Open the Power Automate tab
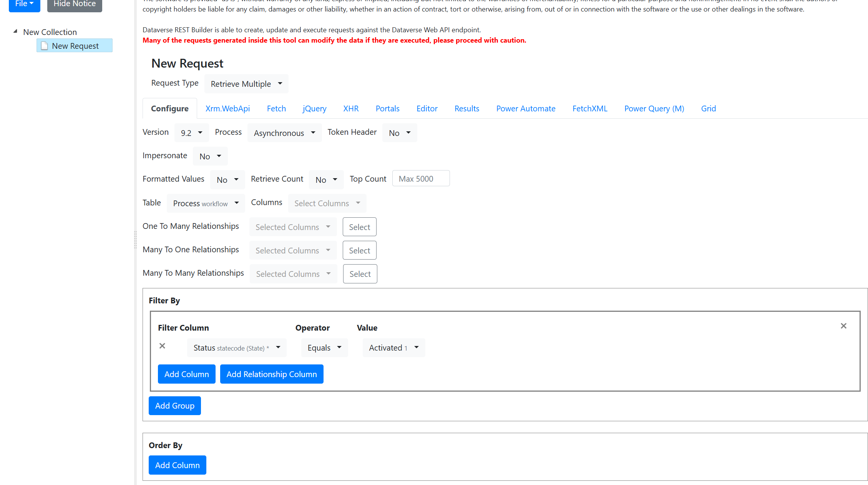 [526, 108]
